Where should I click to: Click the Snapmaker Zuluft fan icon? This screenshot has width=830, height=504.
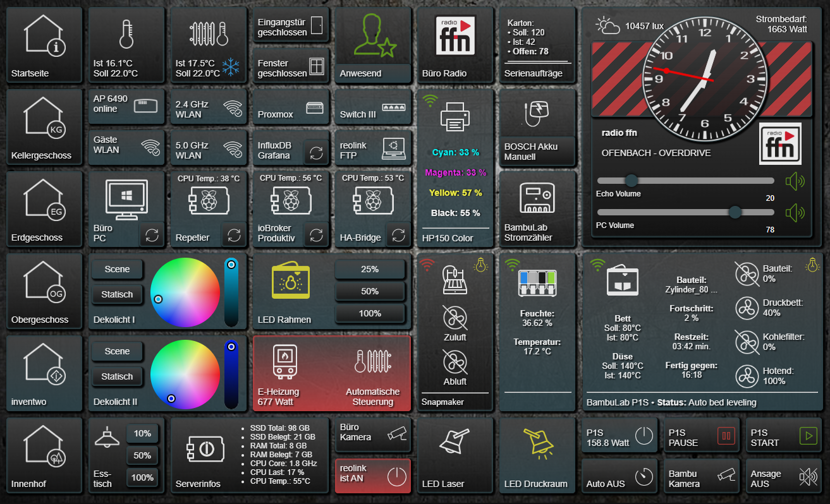tap(455, 318)
